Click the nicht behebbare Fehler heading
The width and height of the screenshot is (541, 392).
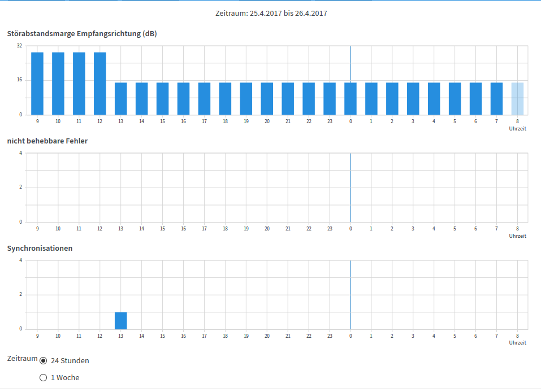(47, 141)
